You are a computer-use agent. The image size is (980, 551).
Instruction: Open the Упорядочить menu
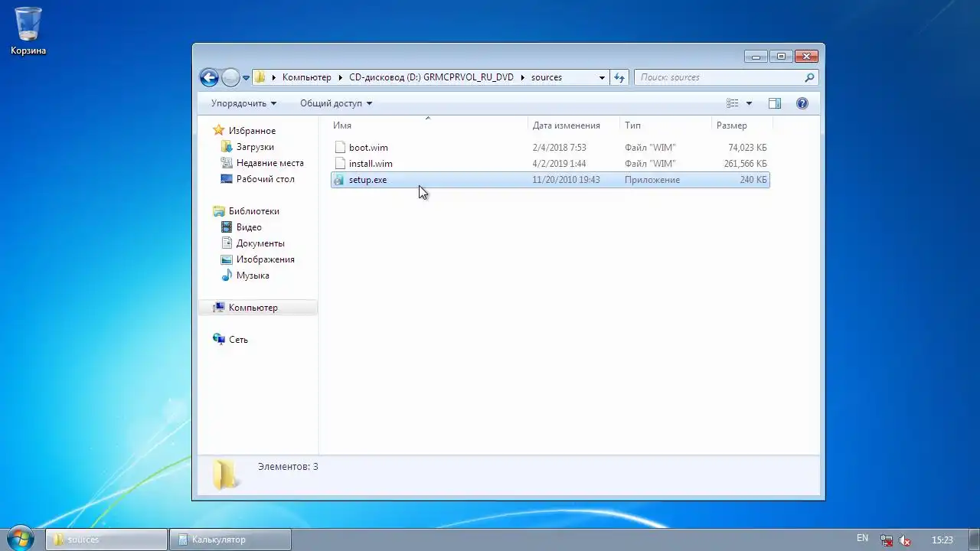coord(243,103)
